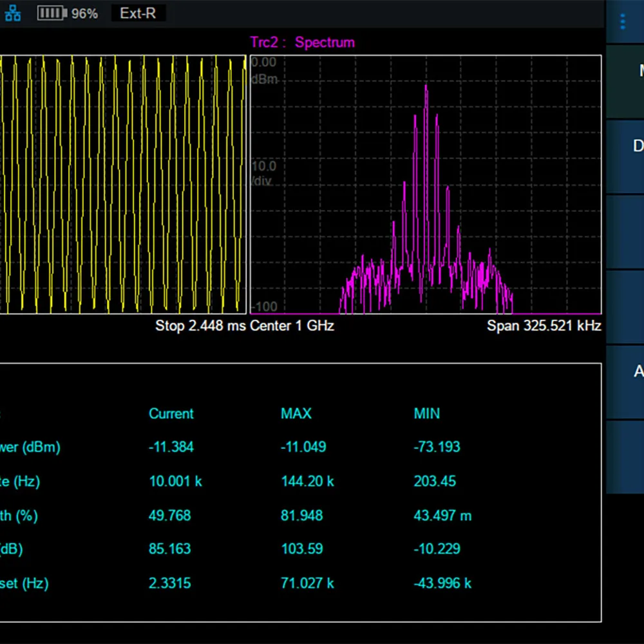Select the Ext-R reference indicator

(138, 14)
